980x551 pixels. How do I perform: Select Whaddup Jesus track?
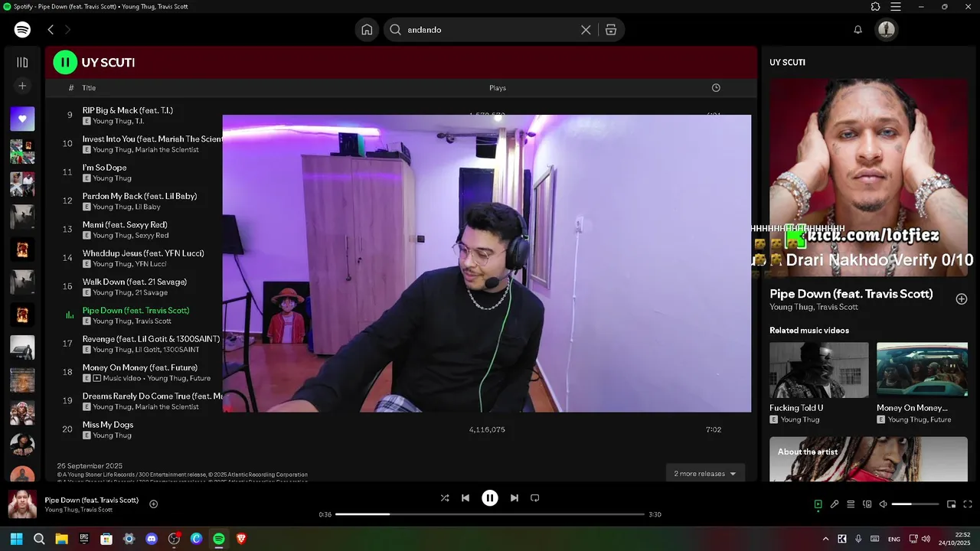tap(143, 253)
